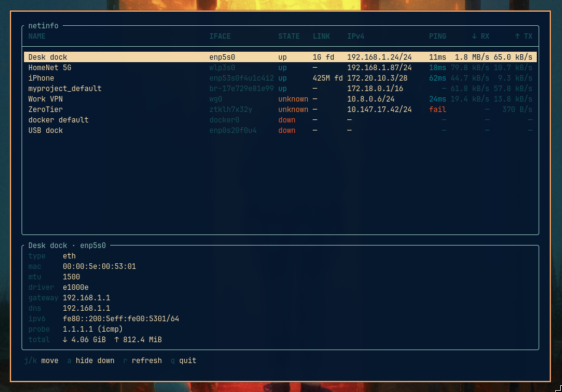Click the RX column header
The width and height of the screenshot is (562, 392).
(481, 36)
